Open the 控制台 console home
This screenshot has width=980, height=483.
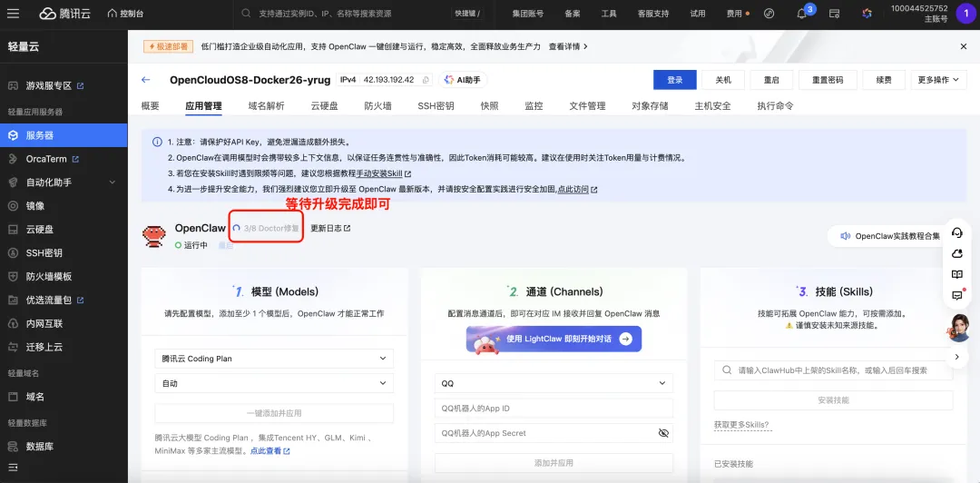(125, 13)
